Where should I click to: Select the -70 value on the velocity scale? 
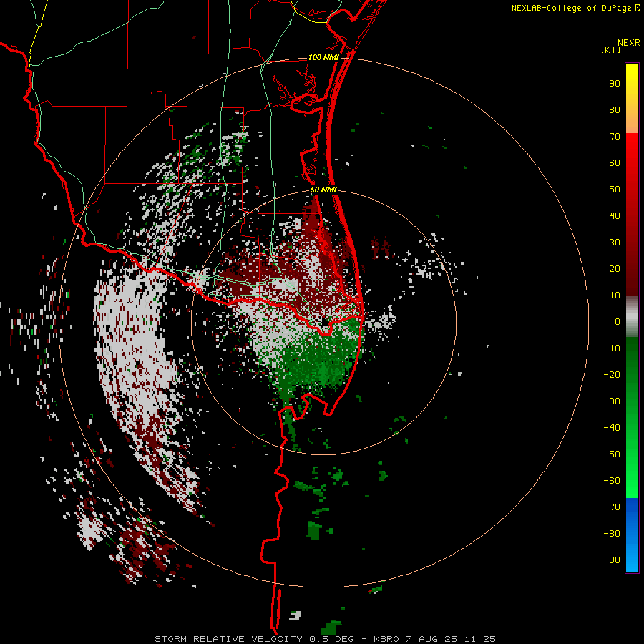pos(612,507)
